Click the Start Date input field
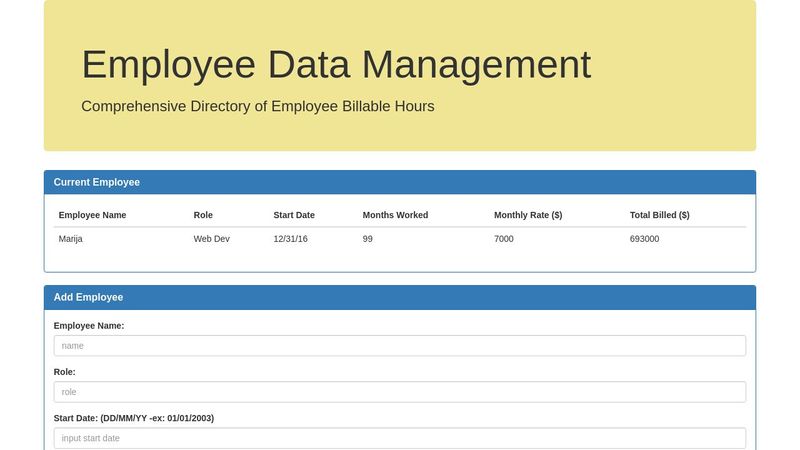 tap(399, 438)
